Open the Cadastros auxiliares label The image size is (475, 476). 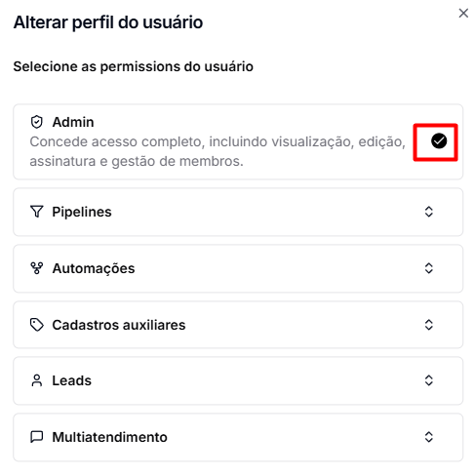119,325
